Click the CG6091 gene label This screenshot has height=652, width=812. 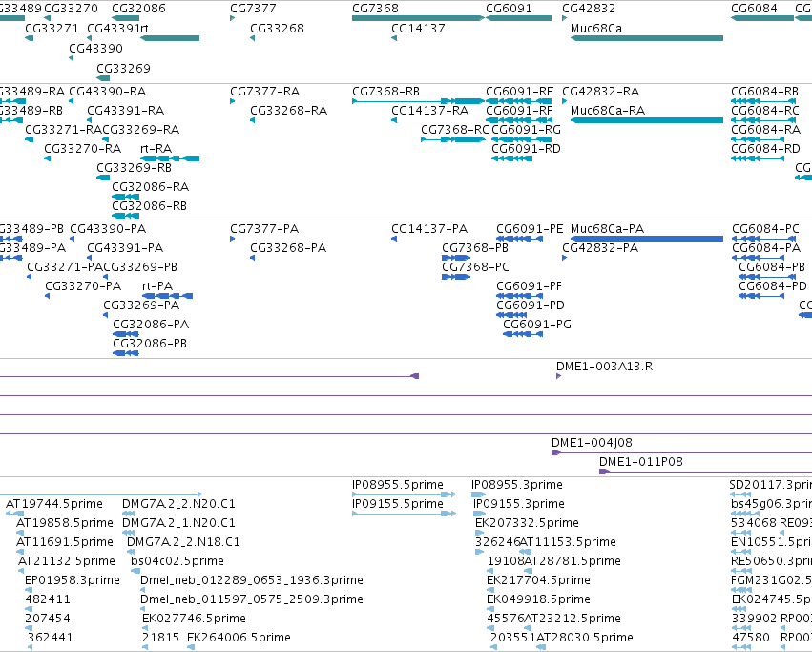pos(509,9)
